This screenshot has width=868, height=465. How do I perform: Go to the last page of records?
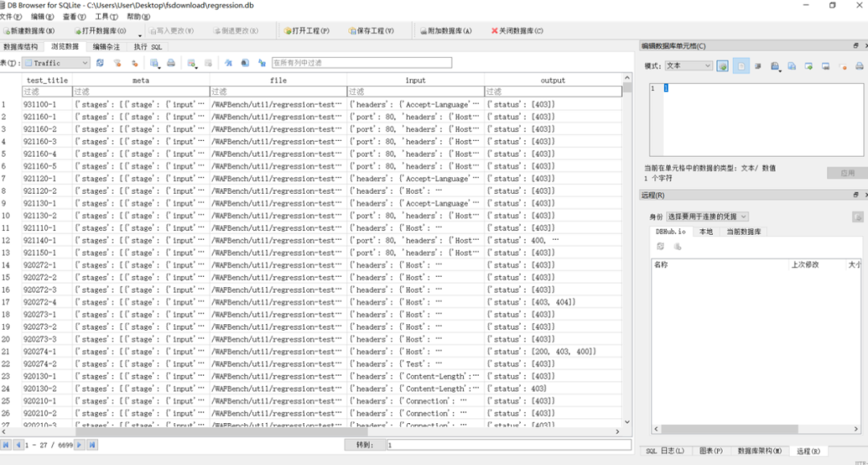click(x=92, y=445)
